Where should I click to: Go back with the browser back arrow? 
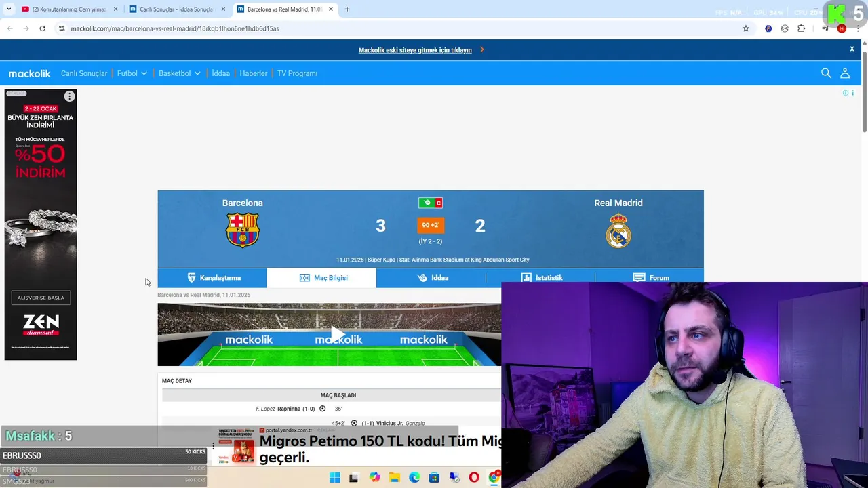point(9,28)
